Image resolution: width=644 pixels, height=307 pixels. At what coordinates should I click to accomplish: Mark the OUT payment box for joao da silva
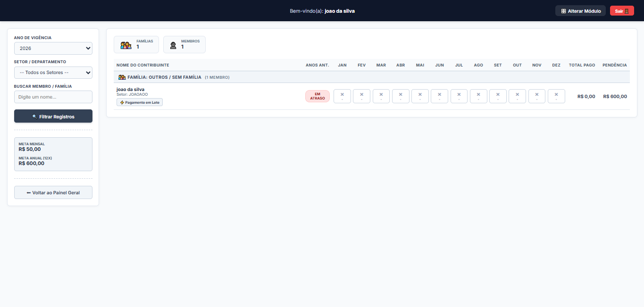coord(517,96)
